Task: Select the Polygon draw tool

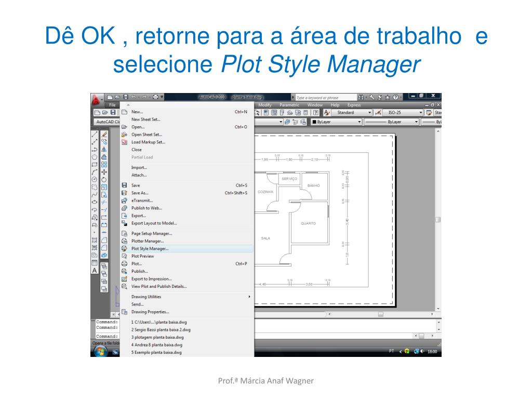Action: pos(95,157)
